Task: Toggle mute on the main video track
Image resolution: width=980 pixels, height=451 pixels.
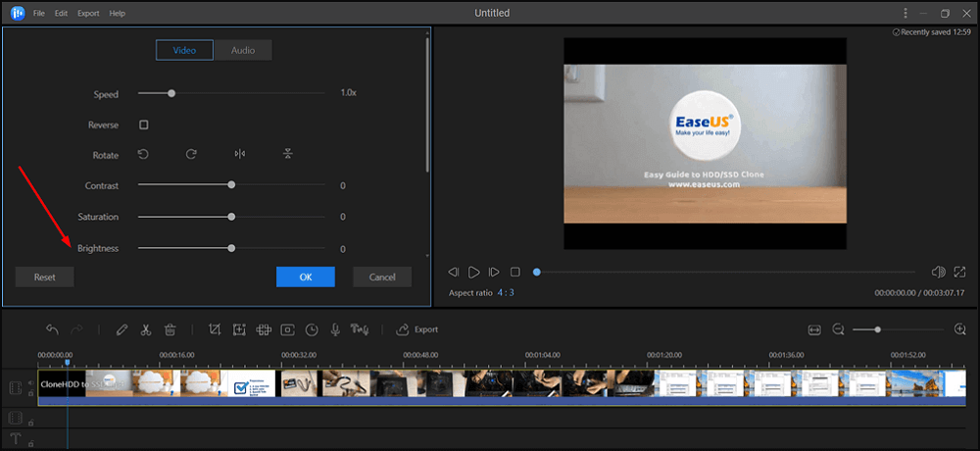Action: [30, 382]
